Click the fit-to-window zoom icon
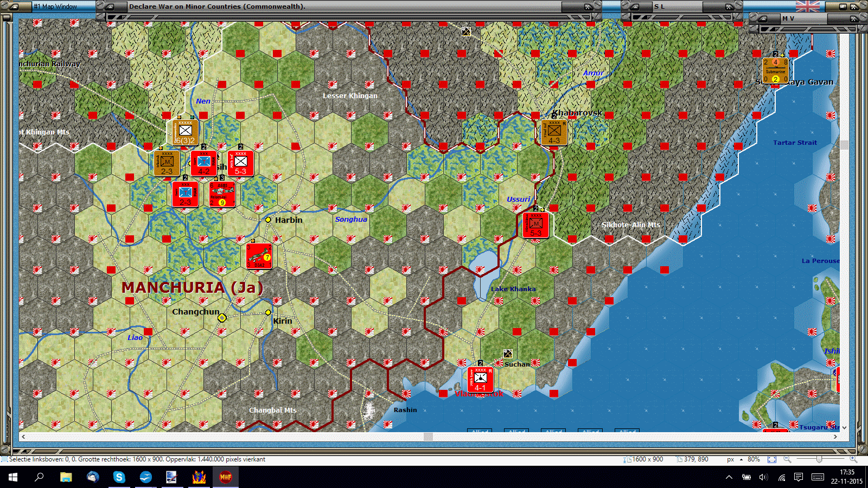 [772, 459]
